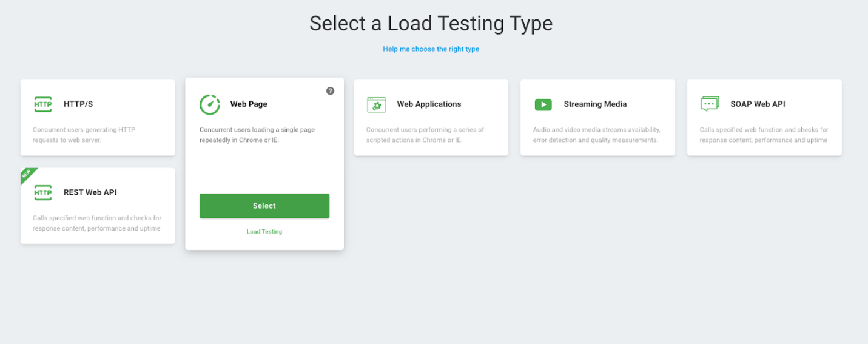Image resolution: width=868 pixels, height=344 pixels.
Task: Click the REST Web API HTTP icon
Action: 43,193
